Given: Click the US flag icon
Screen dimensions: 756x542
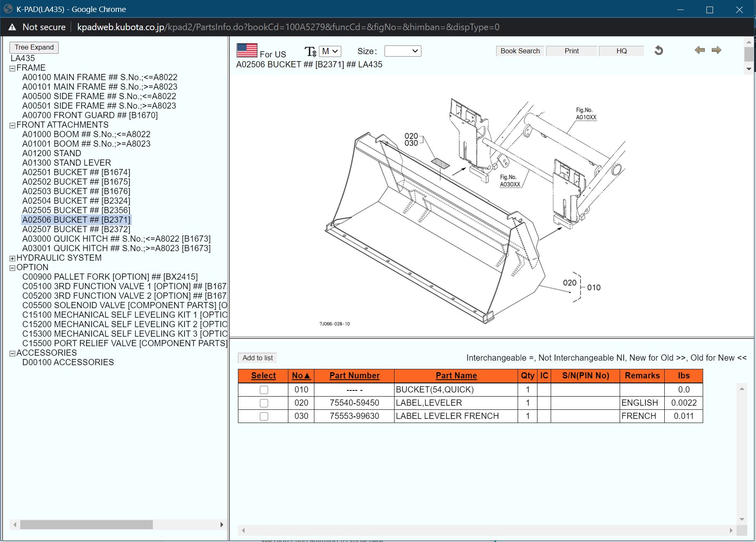Looking at the screenshot, I should click(x=247, y=50).
